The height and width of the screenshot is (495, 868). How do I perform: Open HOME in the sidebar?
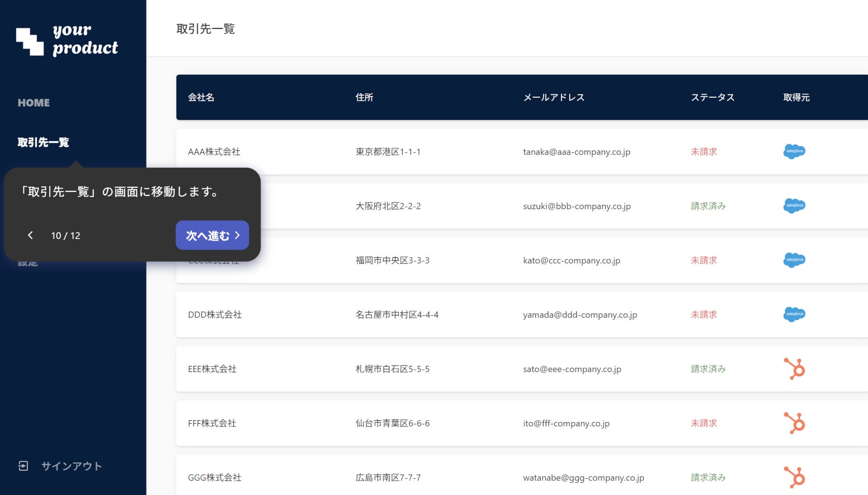tap(34, 103)
